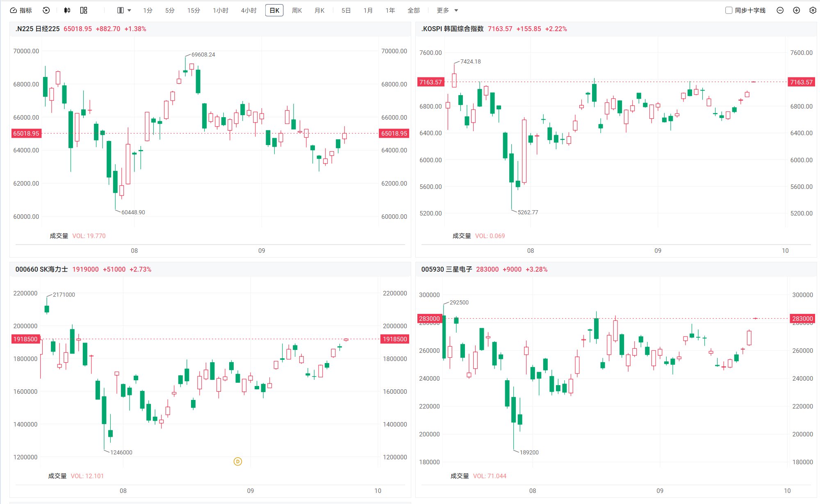
Task: Select the 1年 range button
Action: pyautogui.click(x=390, y=10)
